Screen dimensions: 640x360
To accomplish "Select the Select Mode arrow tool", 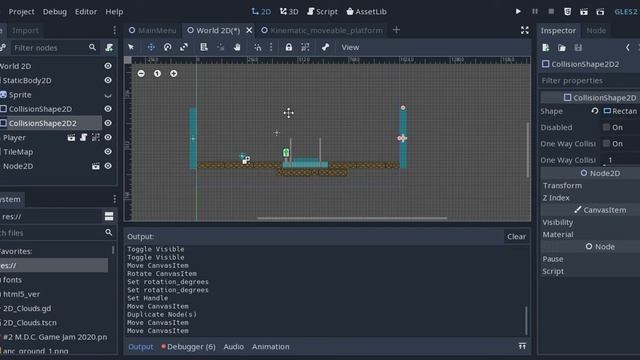I will point(131,47).
